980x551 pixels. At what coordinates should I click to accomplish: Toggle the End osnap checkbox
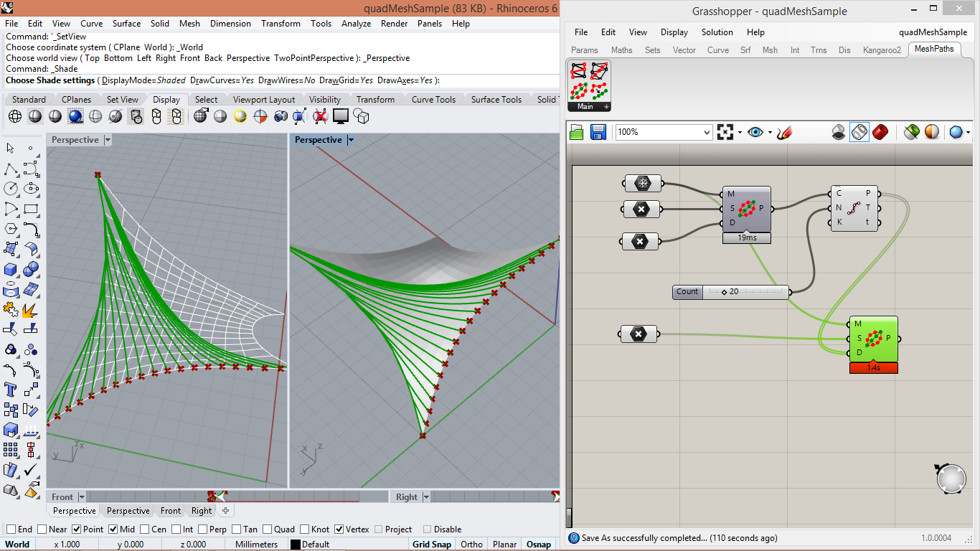coord(11,529)
